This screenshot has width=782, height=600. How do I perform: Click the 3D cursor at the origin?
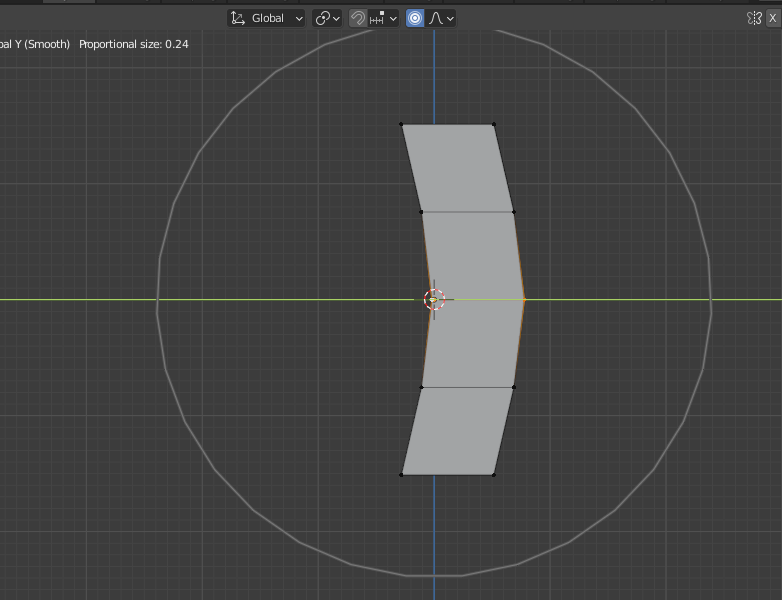click(x=434, y=300)
